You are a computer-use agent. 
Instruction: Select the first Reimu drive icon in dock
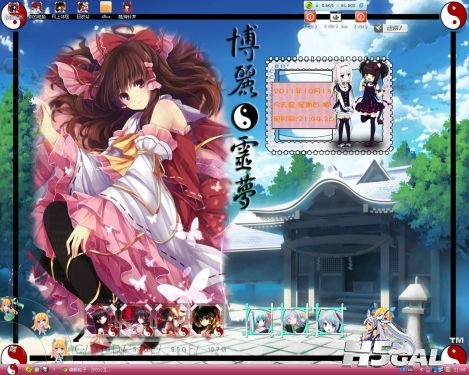click(x=102, y=321)
